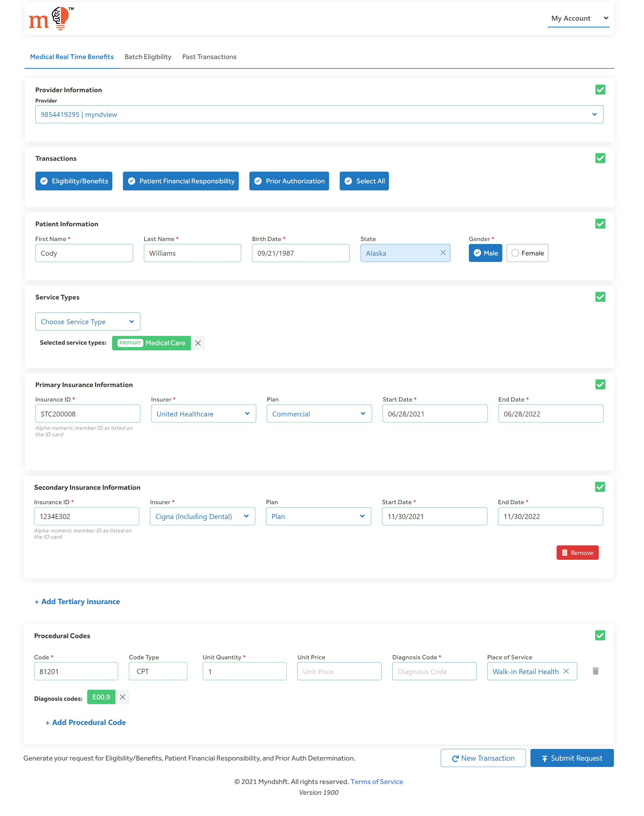Toggle the Prior Authorization transaction
This screenshot has height=816, width=644.
point(289,181)
